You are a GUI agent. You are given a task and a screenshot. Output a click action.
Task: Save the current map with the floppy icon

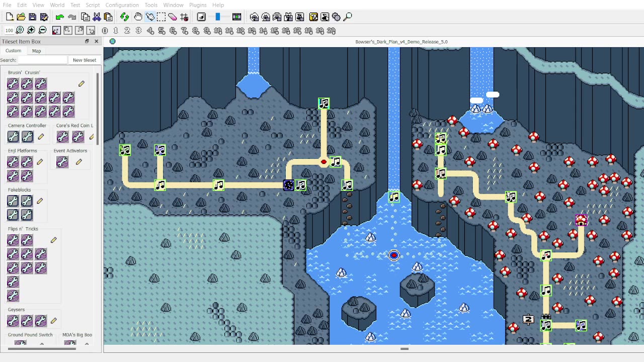coord(33,17)
